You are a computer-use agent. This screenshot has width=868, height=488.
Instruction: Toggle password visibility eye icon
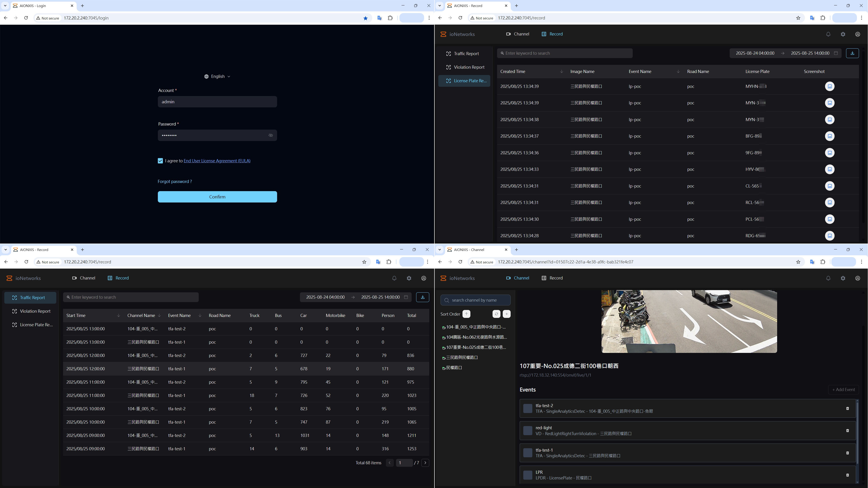(x=271, y=135)
